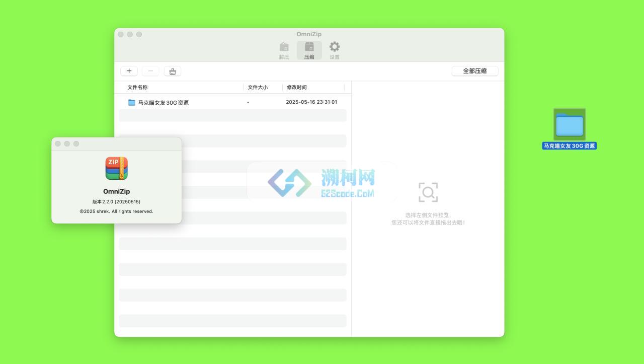
Task: Close the main OmniZip window
Action: [121, 34]
